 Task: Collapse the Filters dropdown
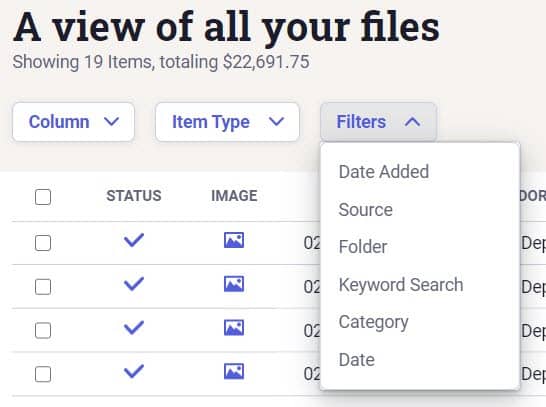[378, 122]
